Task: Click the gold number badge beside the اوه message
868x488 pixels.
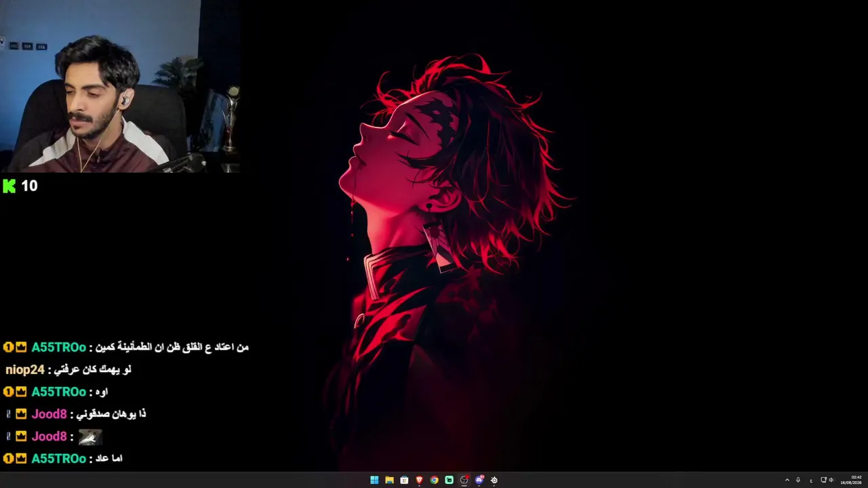Action: point(8,392)
